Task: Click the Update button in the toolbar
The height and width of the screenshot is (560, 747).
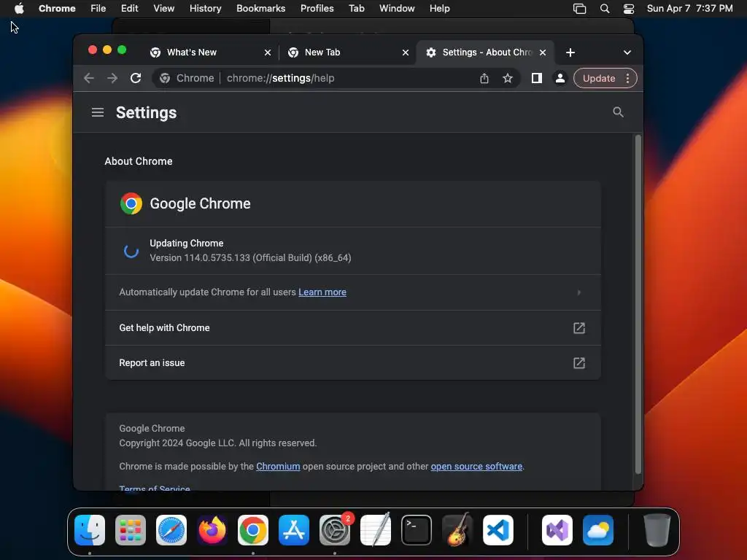Action: (x=599, y=78)
